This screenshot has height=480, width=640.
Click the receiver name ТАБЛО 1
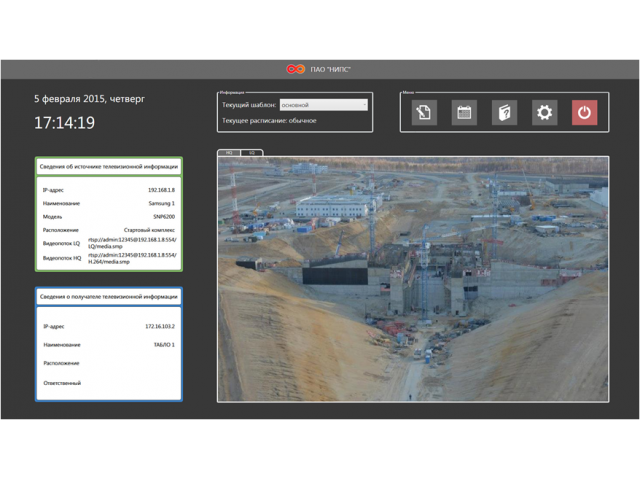point(164,345)
